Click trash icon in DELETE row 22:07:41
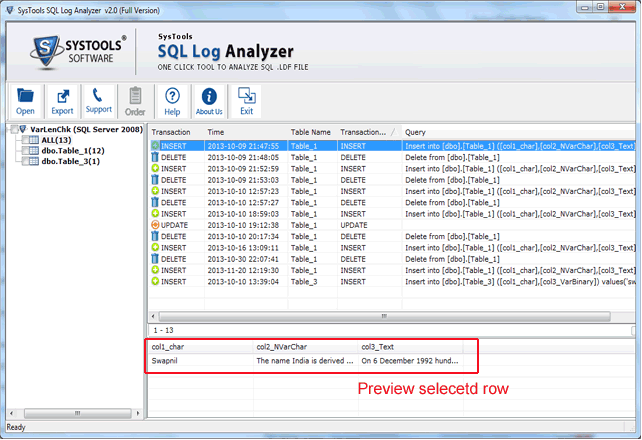This screenshot has height=440, width=642. coord(155,259)
